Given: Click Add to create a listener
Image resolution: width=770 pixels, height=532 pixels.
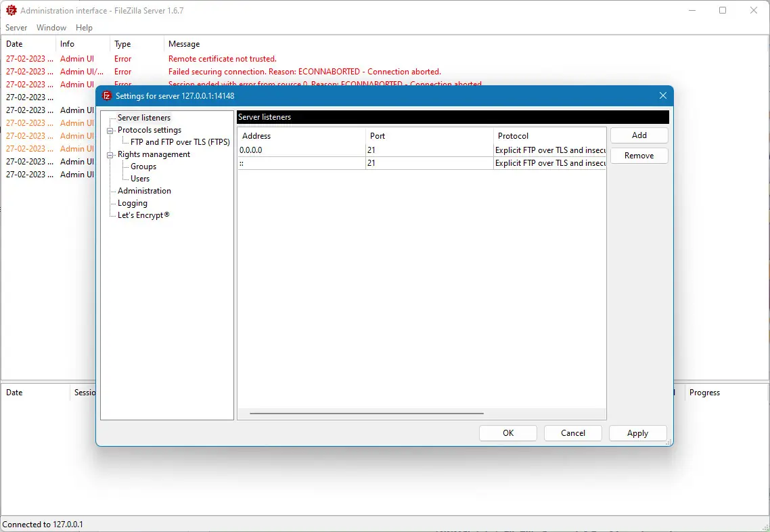Looking at the screenshot, I should (639, 135).
